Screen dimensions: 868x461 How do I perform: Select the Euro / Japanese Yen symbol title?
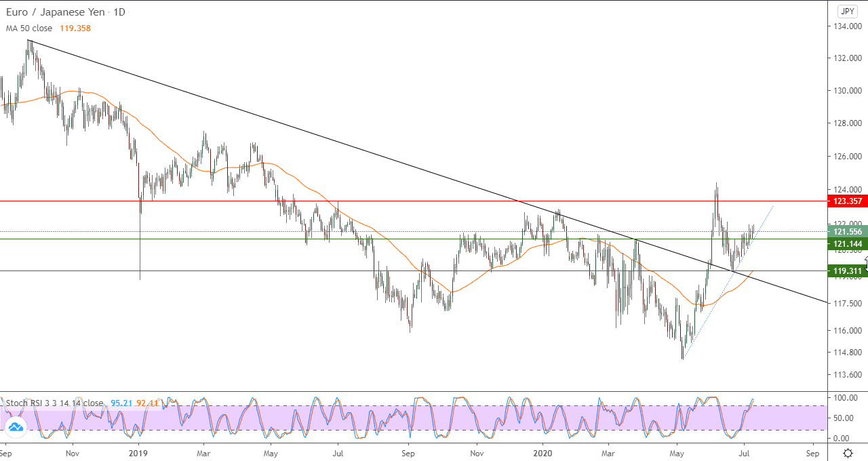coord(65,12)
